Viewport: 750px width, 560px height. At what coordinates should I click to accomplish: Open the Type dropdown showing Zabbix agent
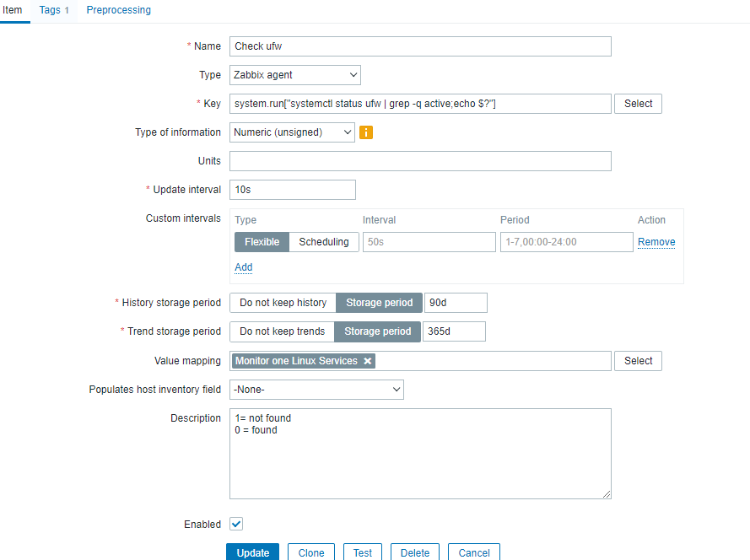point(294,74)
